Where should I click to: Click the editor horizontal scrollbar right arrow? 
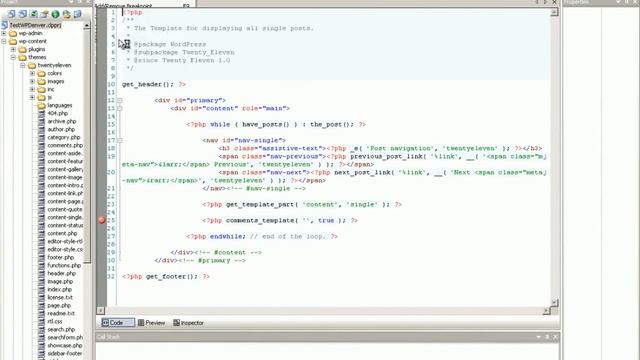pyautogui.click(x=546, y=311)
